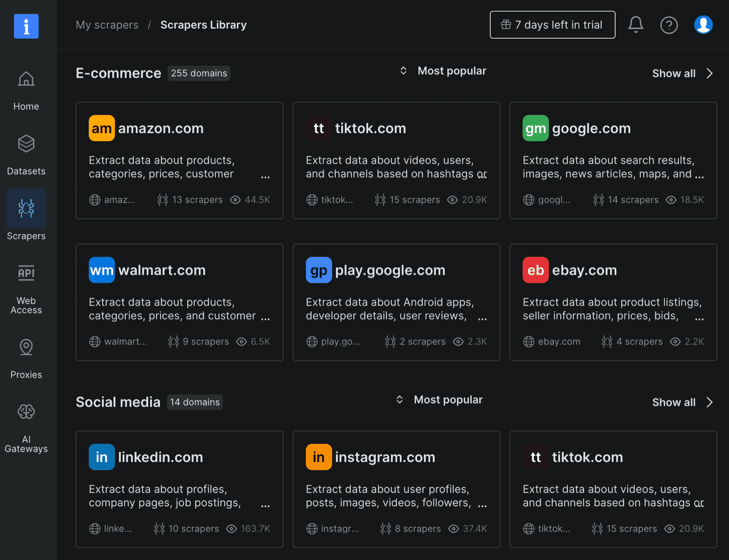
Task: Open E-commerce Most popular sort dropdown
Action: (x=443, y=71)
